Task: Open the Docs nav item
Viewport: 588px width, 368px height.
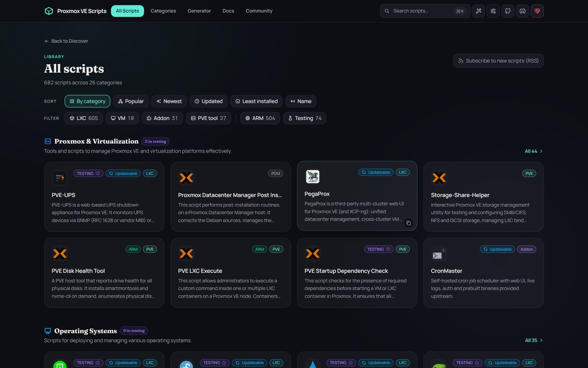Action: (228, 11)
